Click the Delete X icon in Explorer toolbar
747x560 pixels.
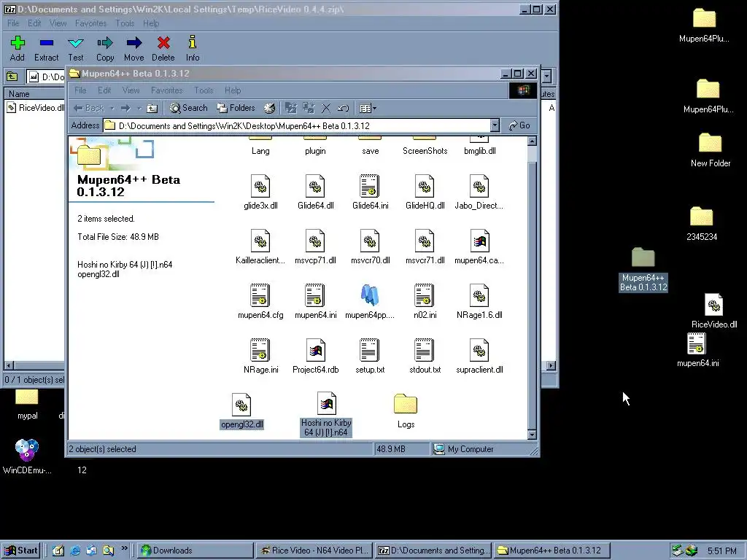[326, 108]
